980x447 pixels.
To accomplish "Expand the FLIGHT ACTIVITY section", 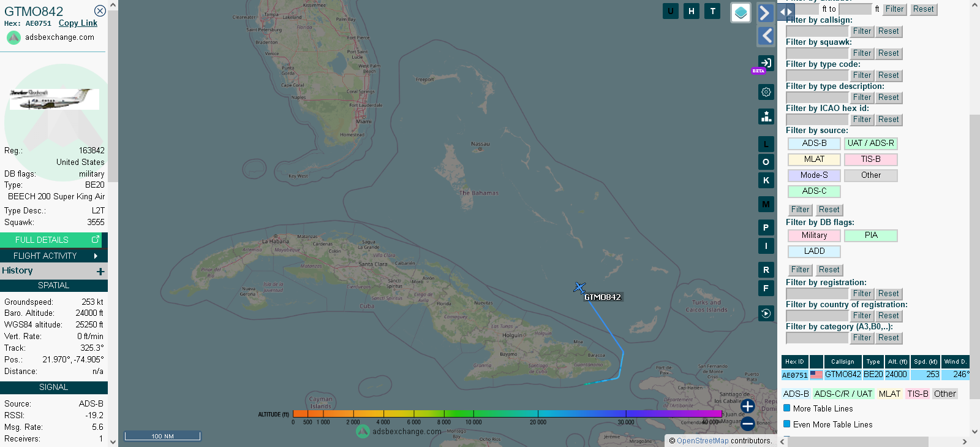I will 54,256.
